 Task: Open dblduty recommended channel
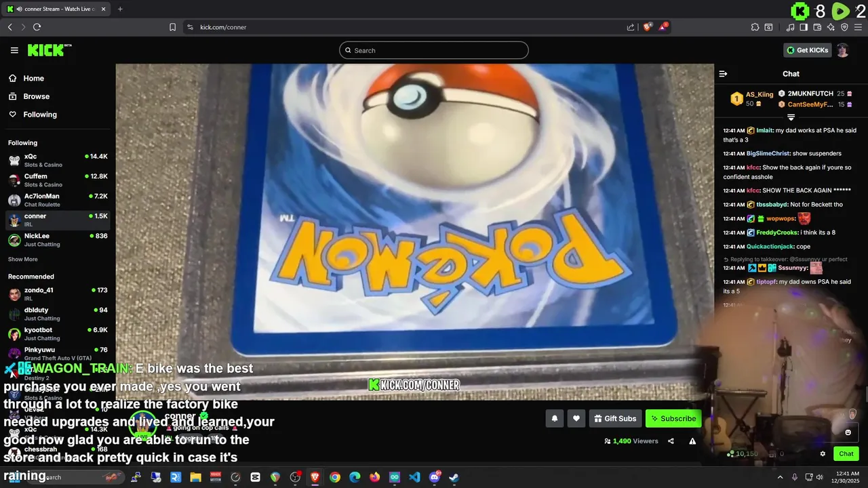pos(58,314)
